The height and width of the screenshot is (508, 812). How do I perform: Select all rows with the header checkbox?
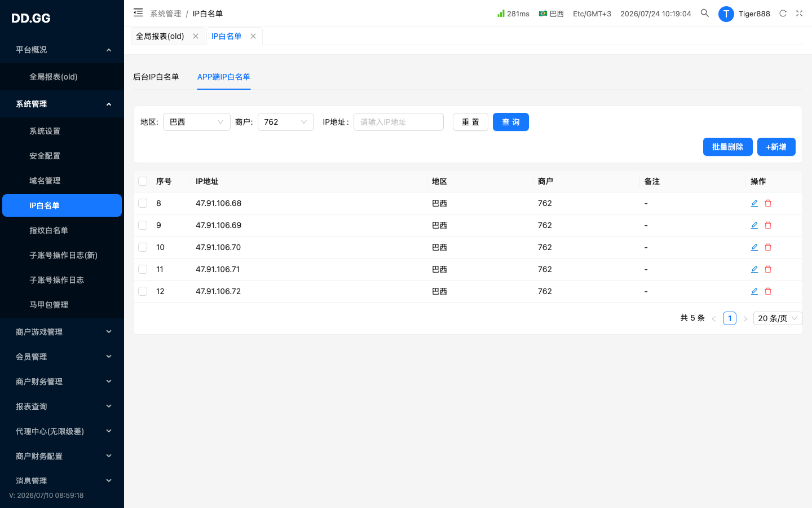[x=143, y=181]
